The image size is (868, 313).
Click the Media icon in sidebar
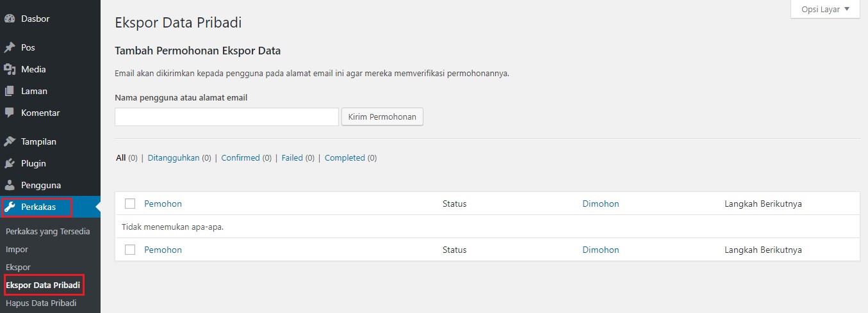click(10, 69)
